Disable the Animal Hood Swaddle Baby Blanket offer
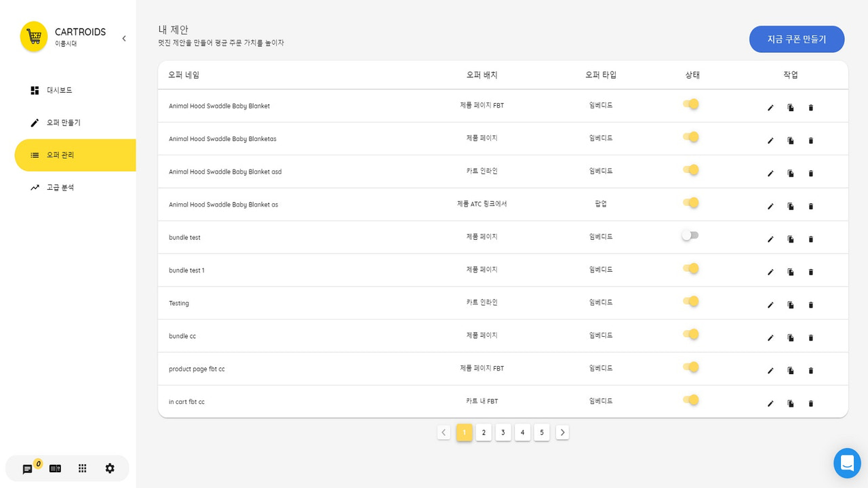Viewport: 868px width, 488px height. point(690,104)
